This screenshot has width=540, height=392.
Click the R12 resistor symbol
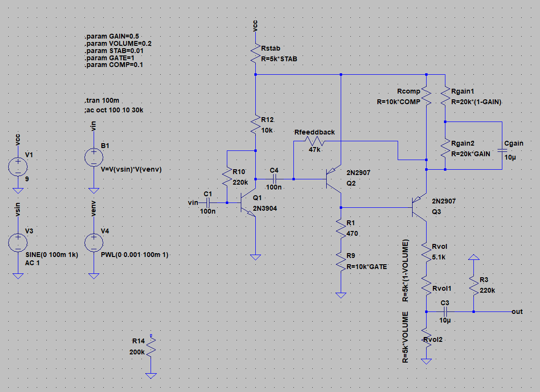[256, 124]
